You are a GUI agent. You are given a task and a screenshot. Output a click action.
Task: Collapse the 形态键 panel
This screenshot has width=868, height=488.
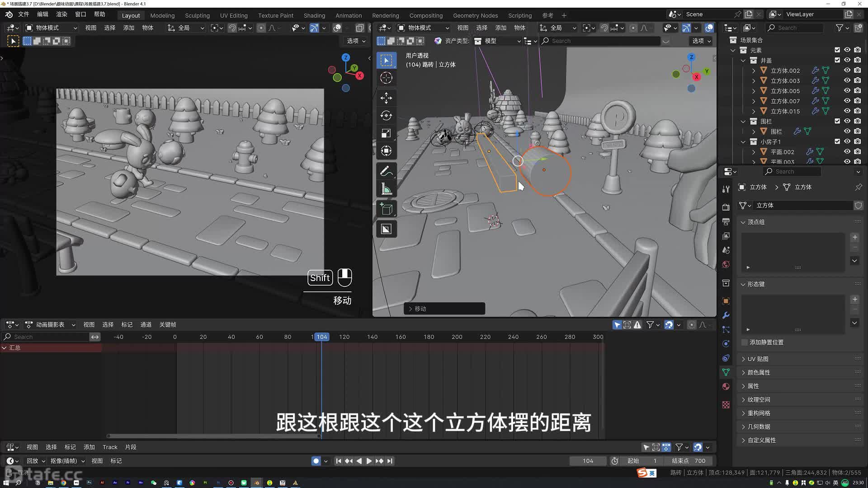(756, 284)
